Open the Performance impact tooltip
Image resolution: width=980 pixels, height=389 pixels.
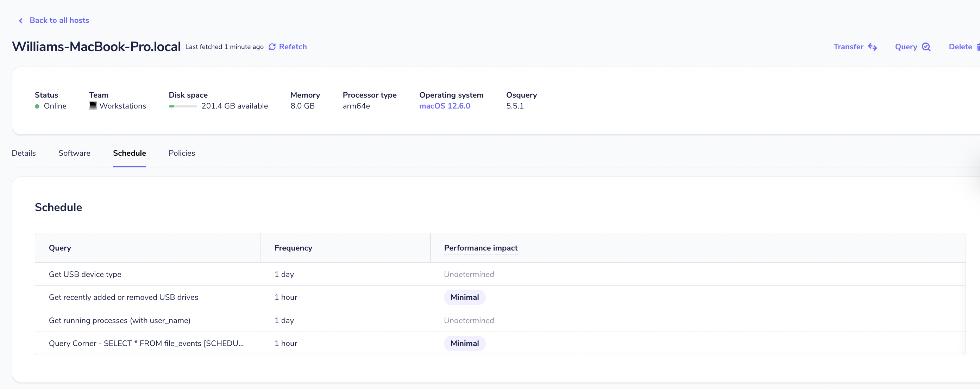[x=480, y=248]
